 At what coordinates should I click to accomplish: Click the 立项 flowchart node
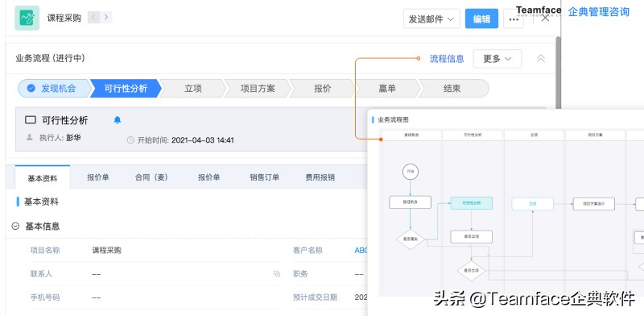point(532,204)
